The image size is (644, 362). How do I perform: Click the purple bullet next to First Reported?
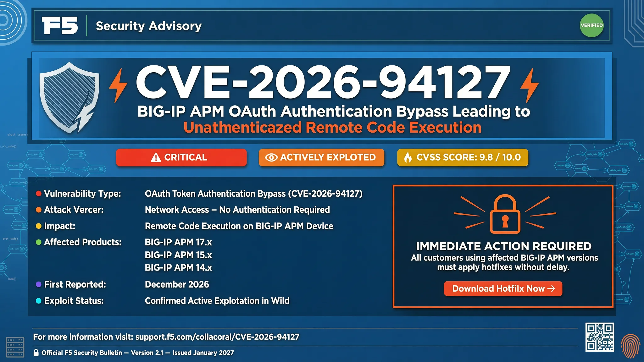tap(39, 284)
